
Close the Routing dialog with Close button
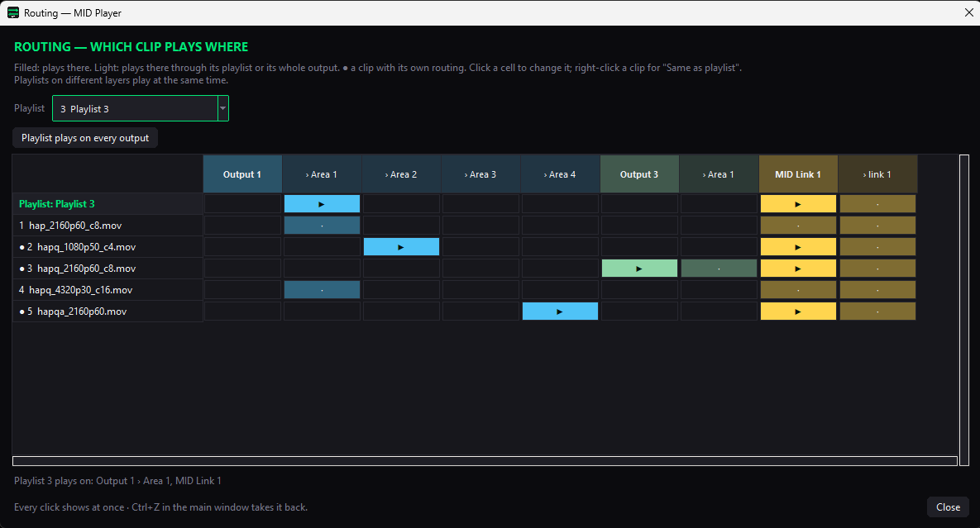948,507
